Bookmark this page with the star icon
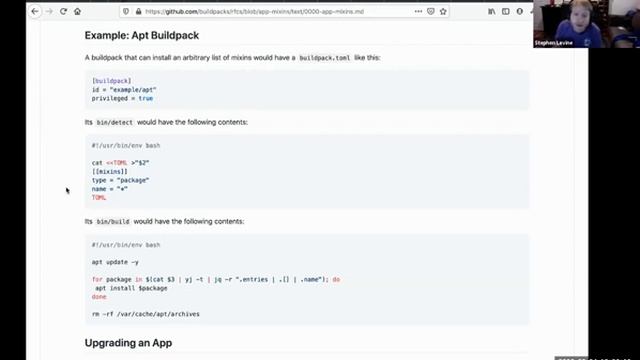 (x=443, y=11)
